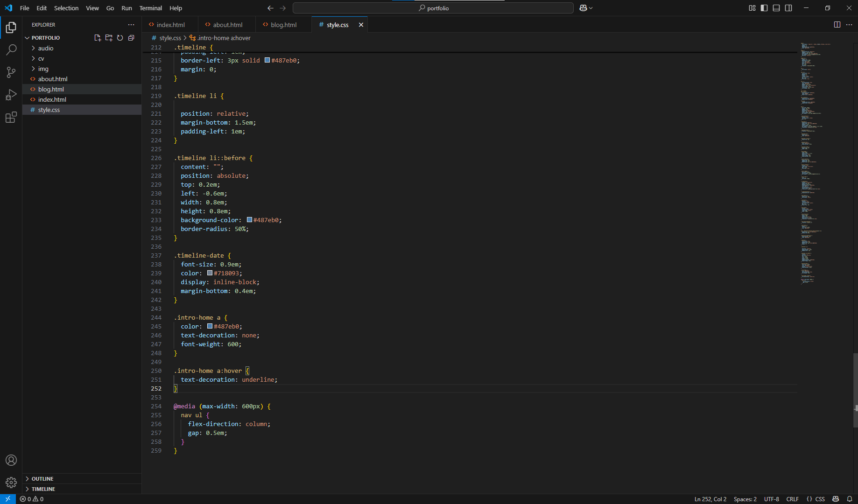Close the style.css tab
858x504 pixels.
tap(361, 25)
